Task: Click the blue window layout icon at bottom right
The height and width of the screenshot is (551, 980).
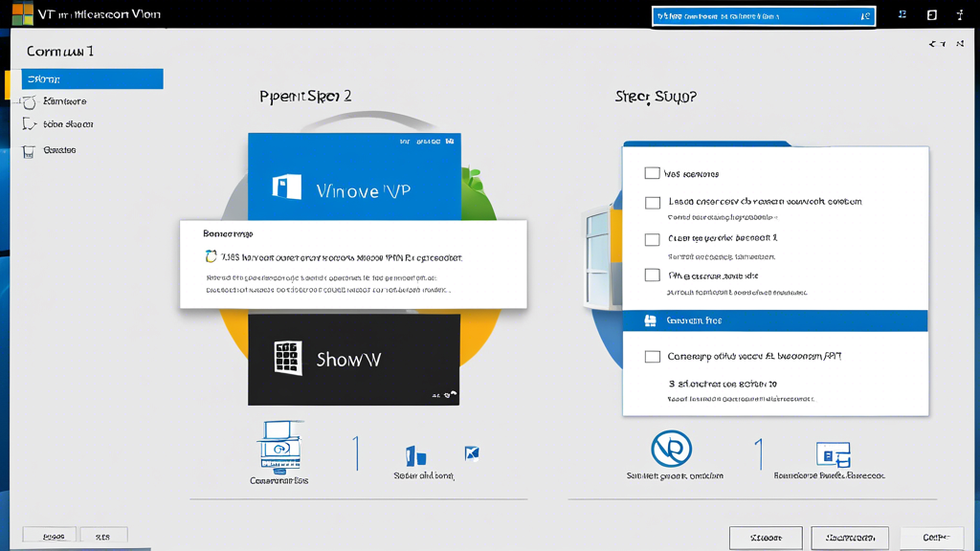Action: tap(833, 454)
